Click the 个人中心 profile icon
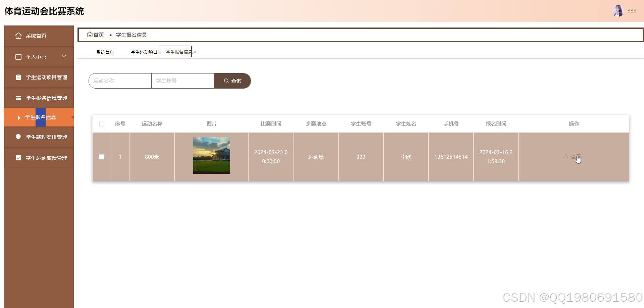The image size is (644, 308). pos(18,57)
